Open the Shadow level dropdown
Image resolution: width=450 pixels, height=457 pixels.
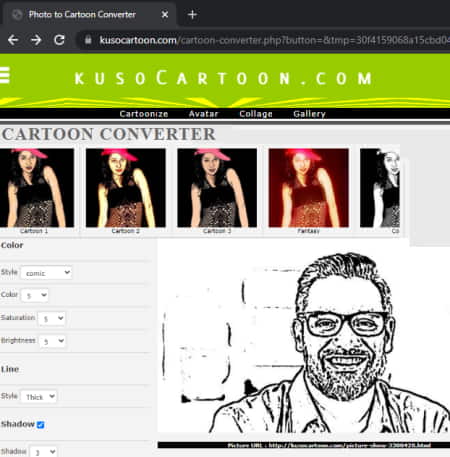pos(43,452)
